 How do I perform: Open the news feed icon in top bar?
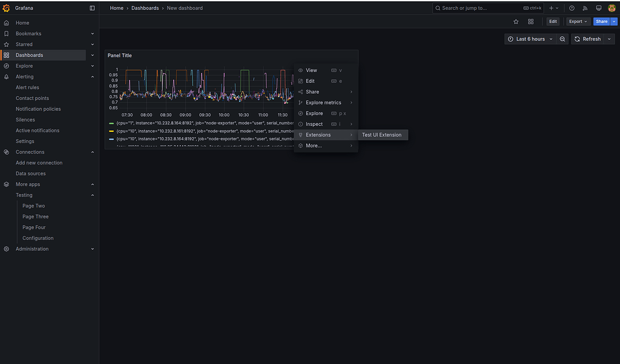tap(584, 8)
